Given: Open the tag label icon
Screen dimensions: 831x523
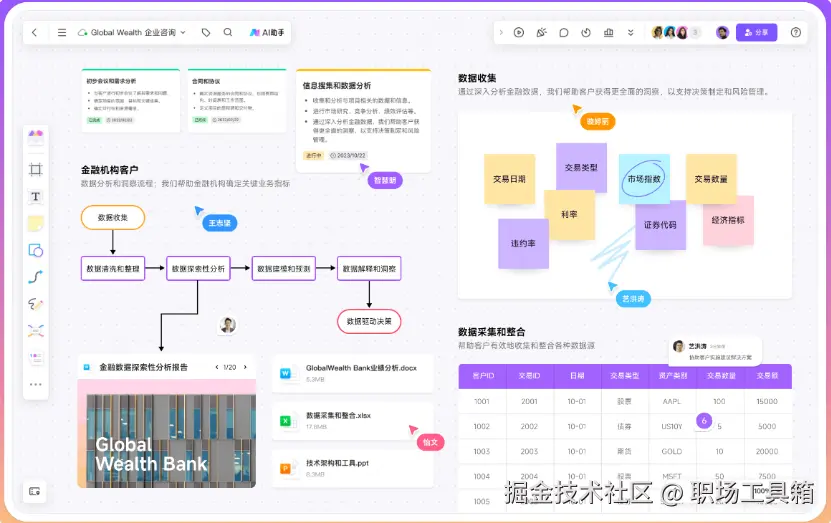Looking at the screenshot, I should [x=206, y=32].
